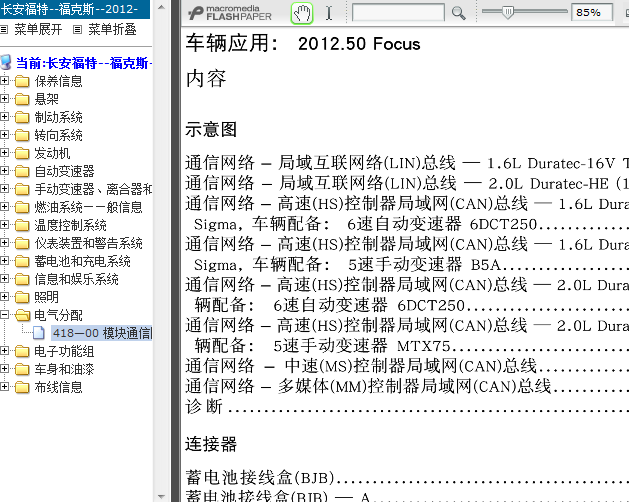
Task: Click the 照明 folder icon
Action: [22, 297]
